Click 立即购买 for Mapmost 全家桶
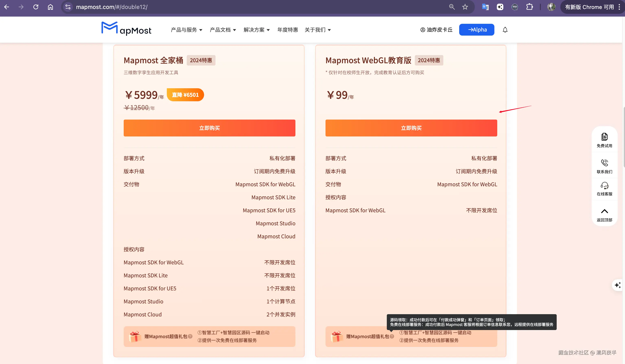The height and width of the screenshot is (364, 625). (x=209, y=128)
